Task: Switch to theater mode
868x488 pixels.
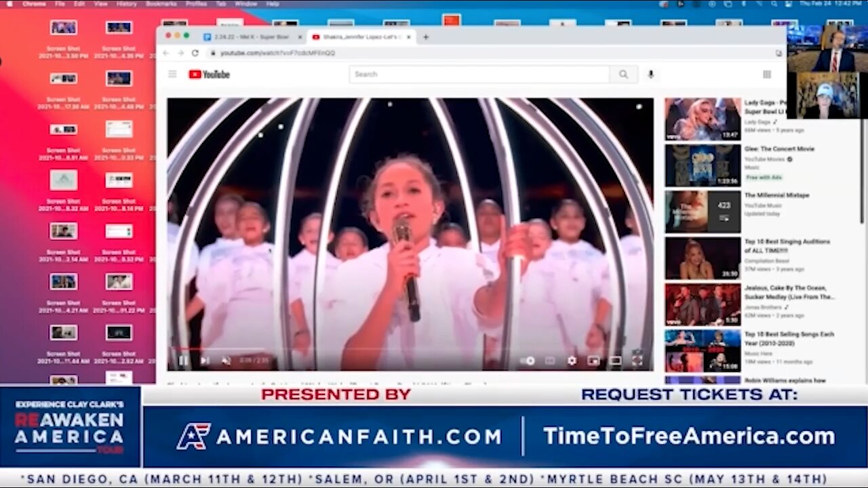Action: (x=615, y=361)
